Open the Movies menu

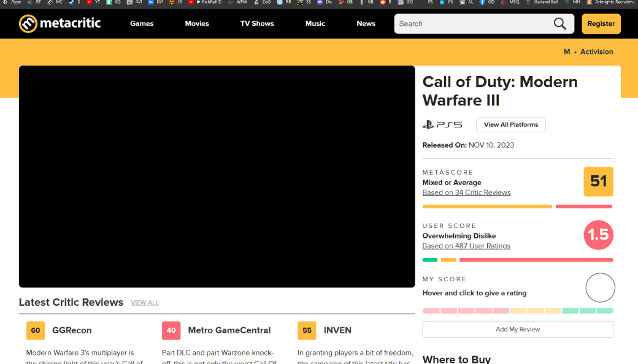tap(197, 23)
